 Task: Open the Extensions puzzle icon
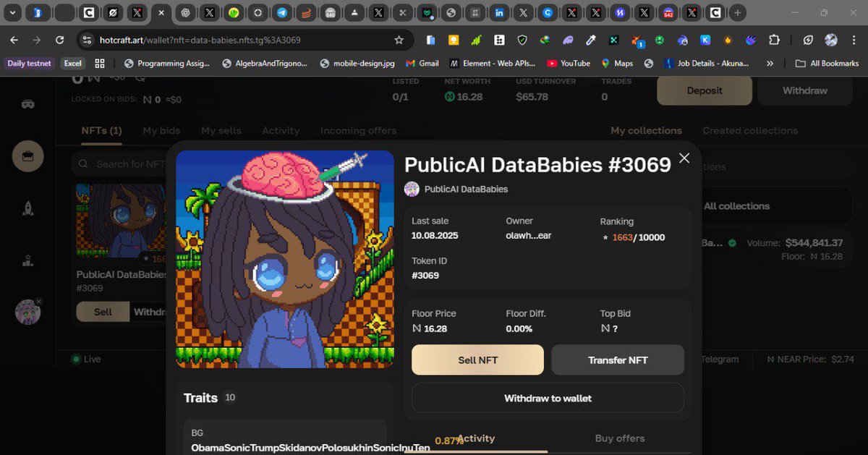pyautogui.click(x=774, y=41)
